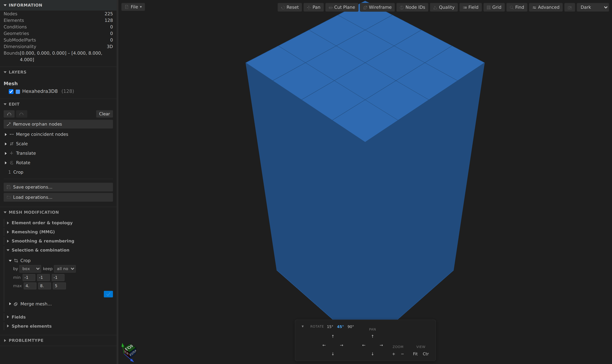Screen dimensions: 612x364
Task: Toggle the Grid overlay
Action: point(494,7)
